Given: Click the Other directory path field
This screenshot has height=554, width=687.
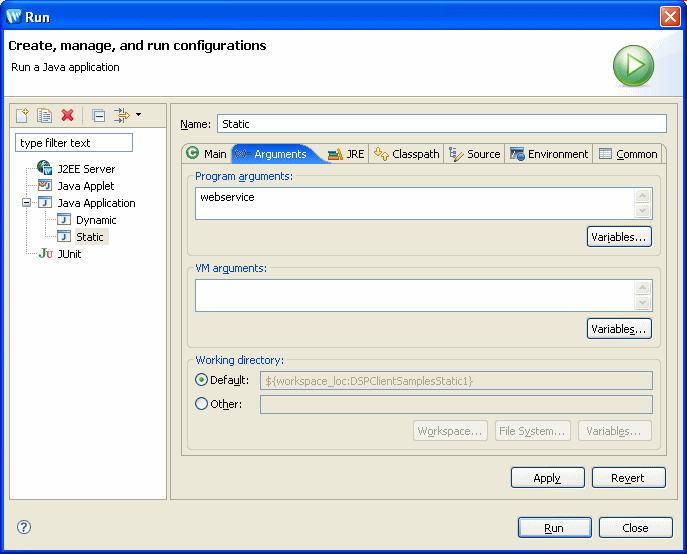Looking at the screenshot, I should click(456, 404).
